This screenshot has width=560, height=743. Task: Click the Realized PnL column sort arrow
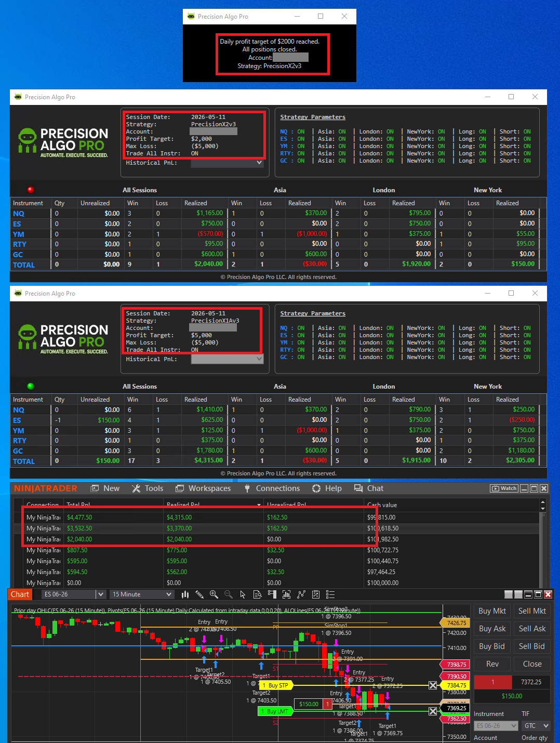(259, 505)
